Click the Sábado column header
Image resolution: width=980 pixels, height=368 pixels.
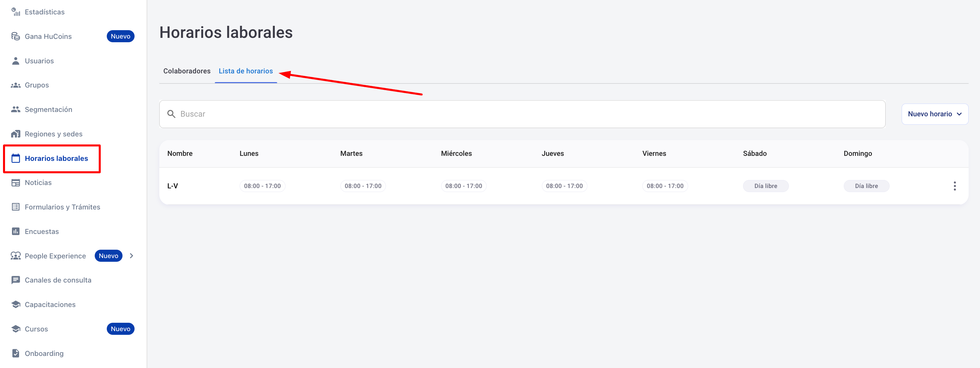[x=754, y=154]
